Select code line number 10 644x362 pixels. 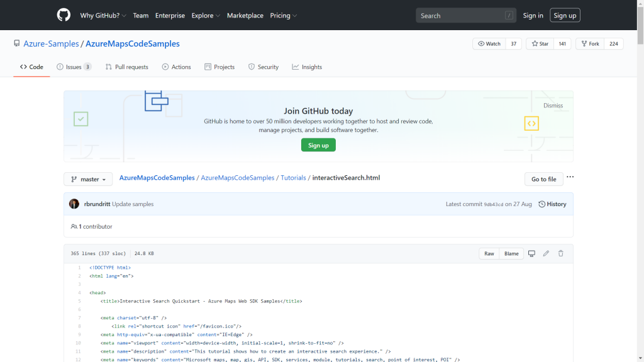tap(78, 343)
